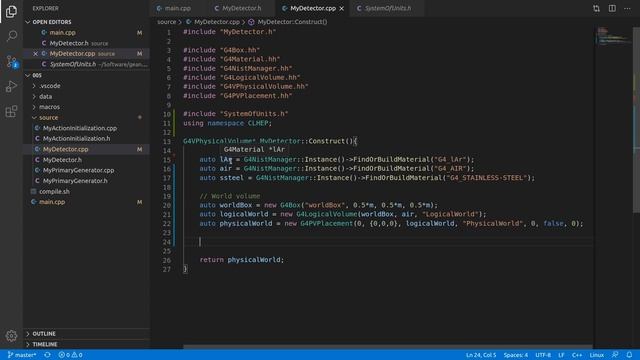Click line number 13 in gutter
This screenshot has width=640, height=360.
pyautogui.click(x=167, y=142)
